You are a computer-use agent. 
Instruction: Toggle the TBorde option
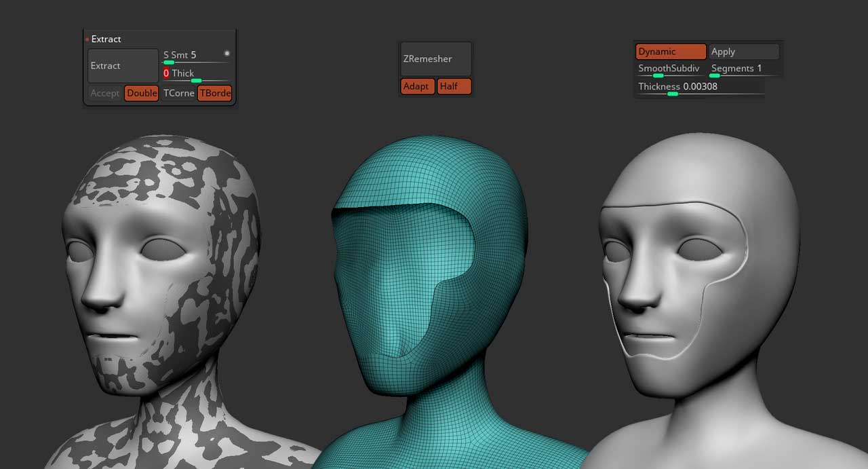(x=214, y=93)
